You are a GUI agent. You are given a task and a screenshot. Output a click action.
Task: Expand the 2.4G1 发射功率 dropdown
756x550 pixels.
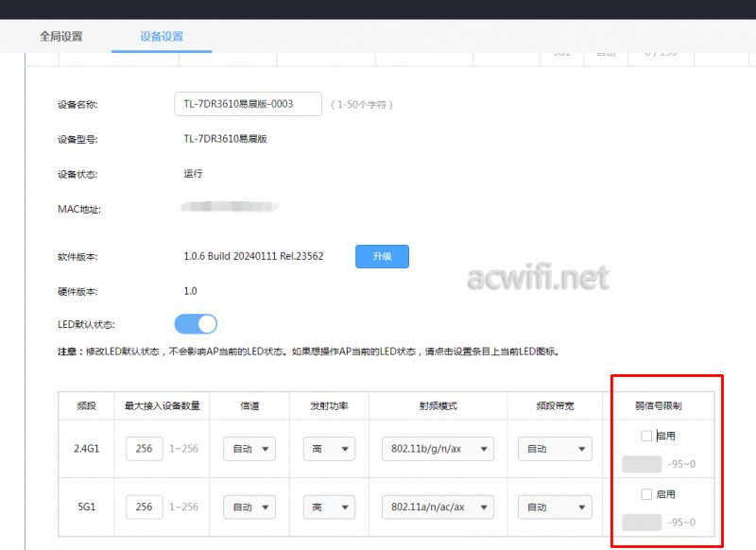pos(329,449)
